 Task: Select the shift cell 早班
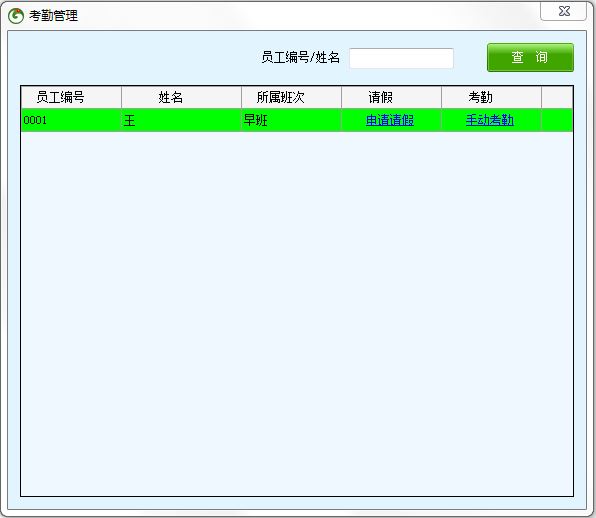point(291,120)
